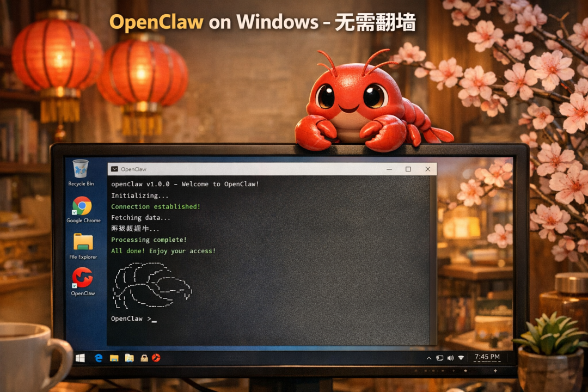Launch Microsoft Edge from the taskbar
The image size is (588, 392).
pyautogui.click(x=99, y=358)
